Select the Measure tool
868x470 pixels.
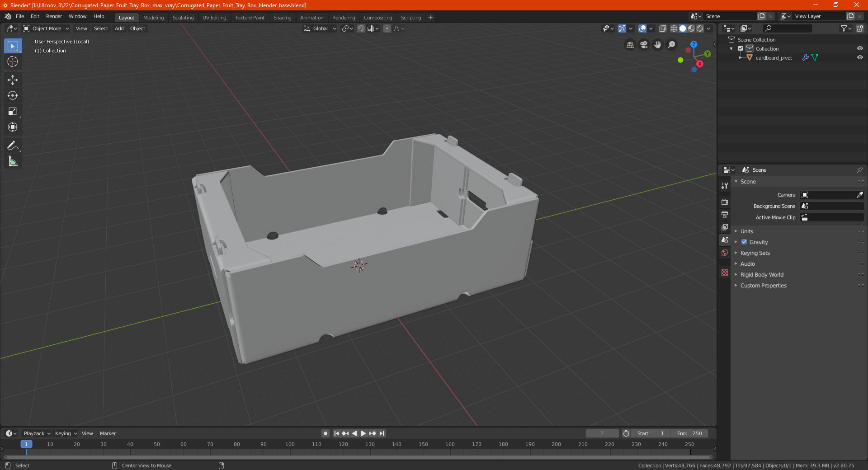click(x=13, y=161)
